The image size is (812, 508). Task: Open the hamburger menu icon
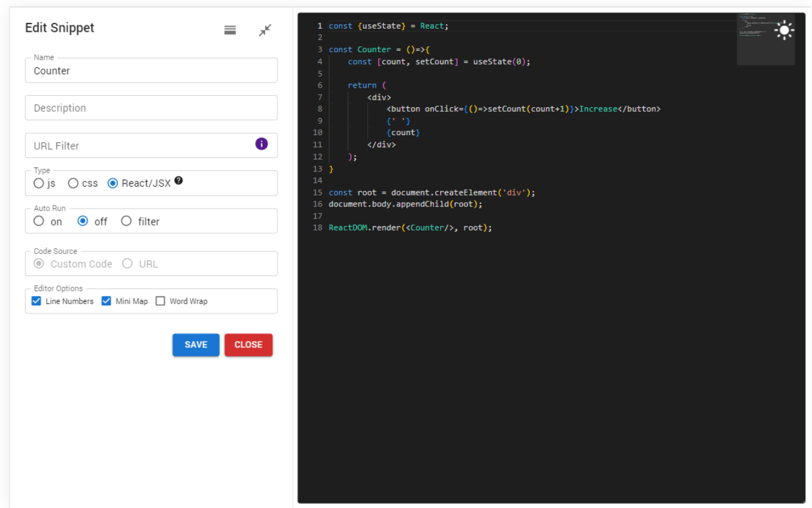tap(230, 29)
